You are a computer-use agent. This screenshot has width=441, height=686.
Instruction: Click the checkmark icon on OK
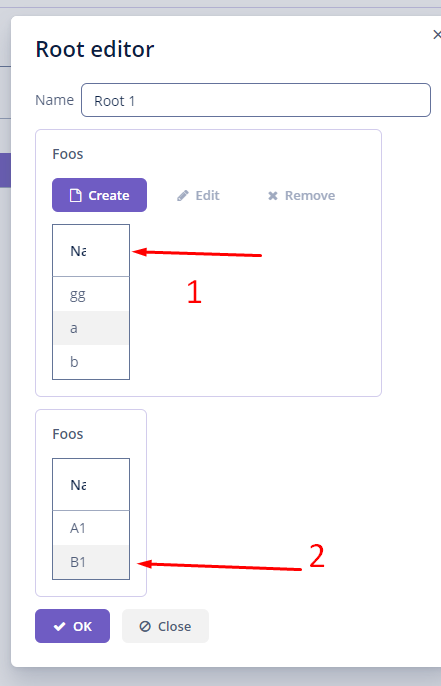[60, 626]
